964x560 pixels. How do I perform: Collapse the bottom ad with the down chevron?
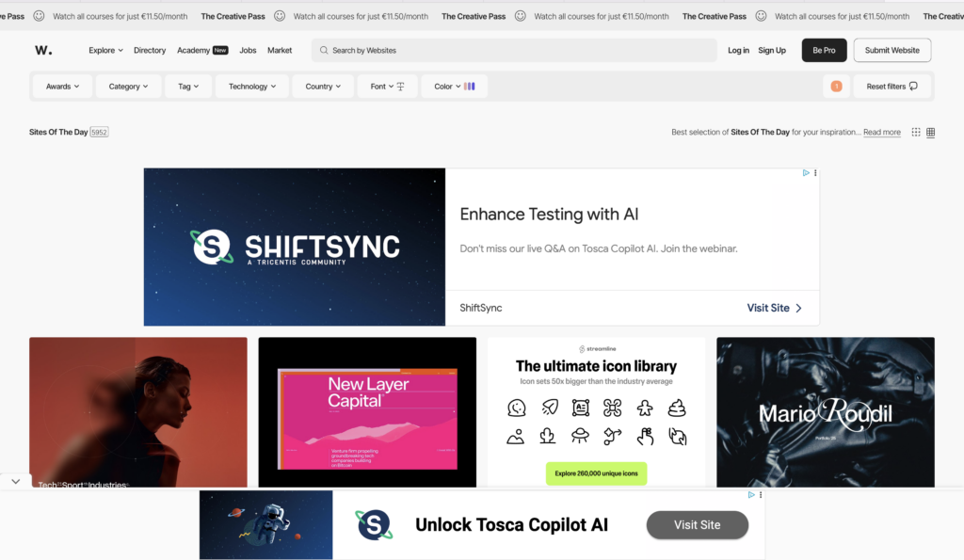(15, 481)
